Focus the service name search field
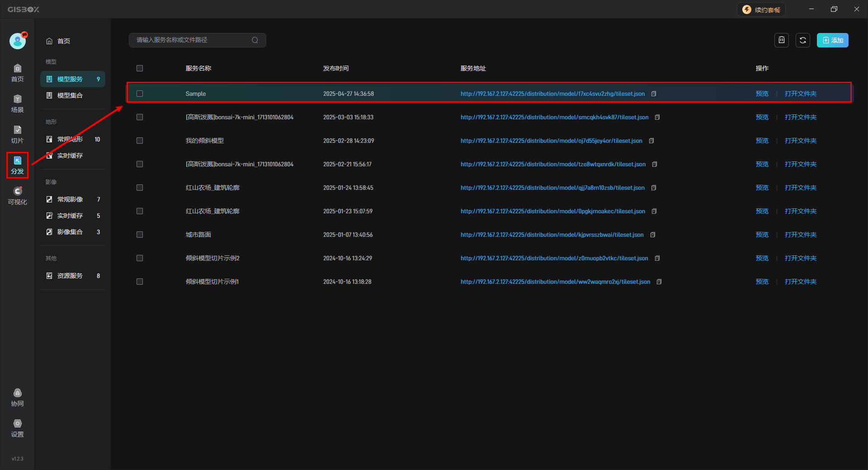This screenshot has height=470, width=868. (197, 40)
